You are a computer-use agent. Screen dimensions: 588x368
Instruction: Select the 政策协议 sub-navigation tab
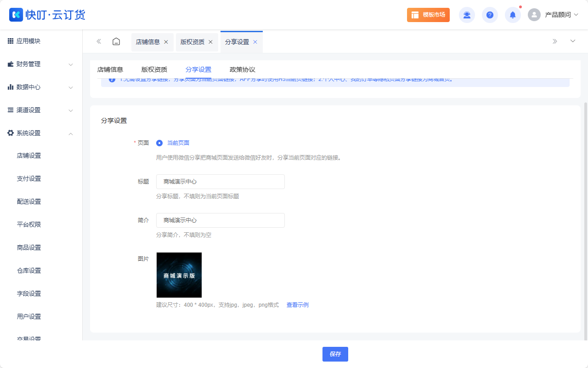click(x=243, y=69)
